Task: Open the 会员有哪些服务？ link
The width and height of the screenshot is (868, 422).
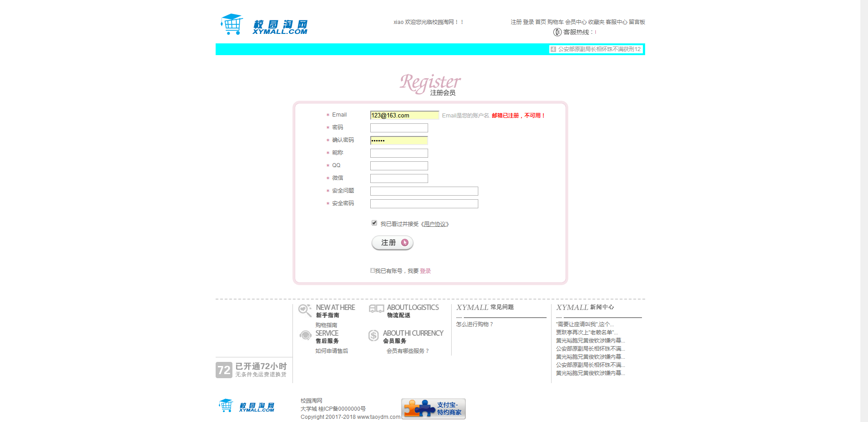Action: click(408, 351)
